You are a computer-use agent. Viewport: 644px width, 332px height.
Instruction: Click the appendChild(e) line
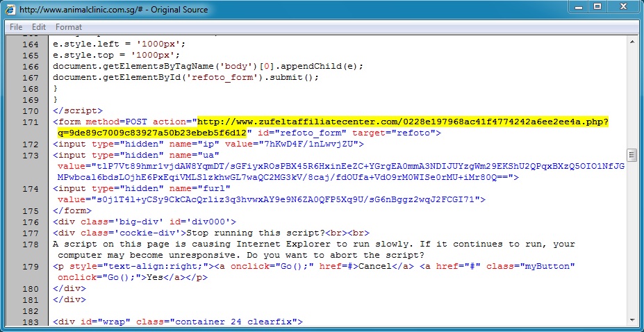(208, 66)
